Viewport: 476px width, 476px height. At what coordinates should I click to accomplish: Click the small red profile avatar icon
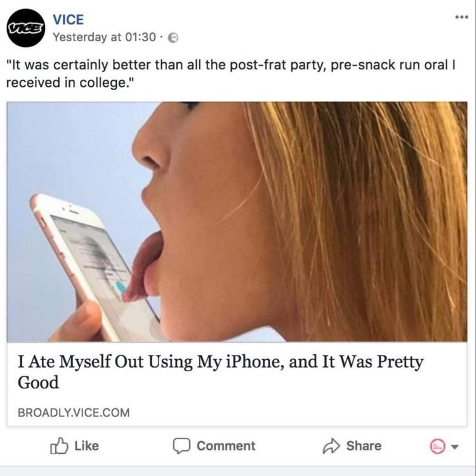pyautogui.click(x=437, y=447)
